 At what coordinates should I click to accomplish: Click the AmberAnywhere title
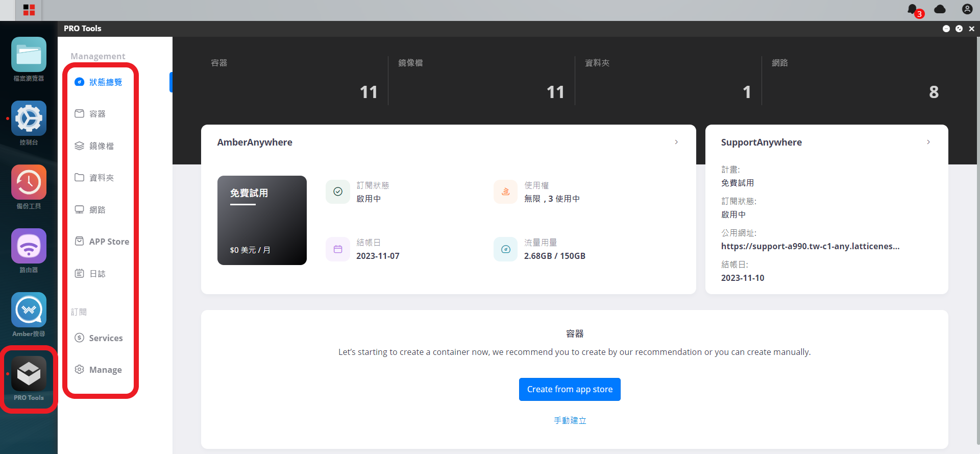click(255, 142)
